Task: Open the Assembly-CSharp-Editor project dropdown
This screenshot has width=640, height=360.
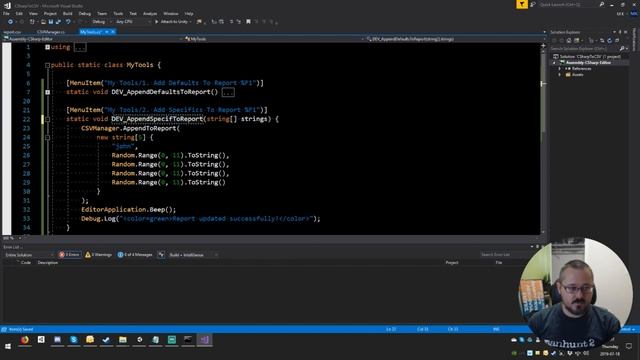Action: [92, 39]
